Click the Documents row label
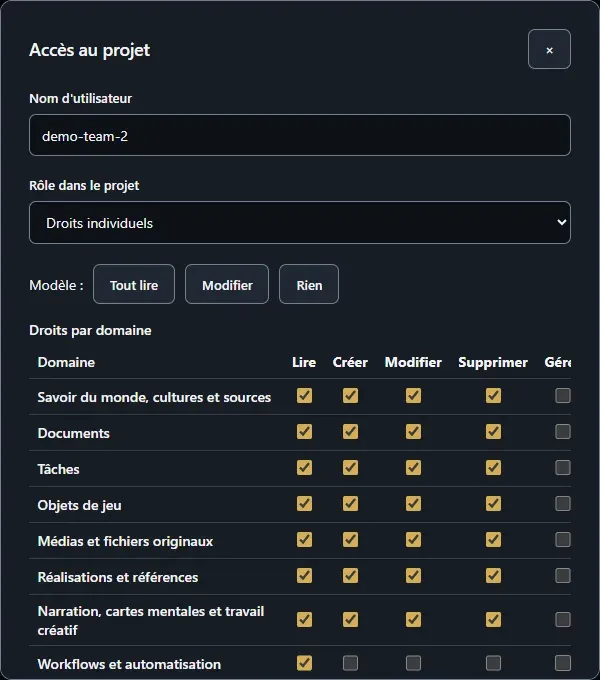The image size is (600, 680). pos(74,433)
